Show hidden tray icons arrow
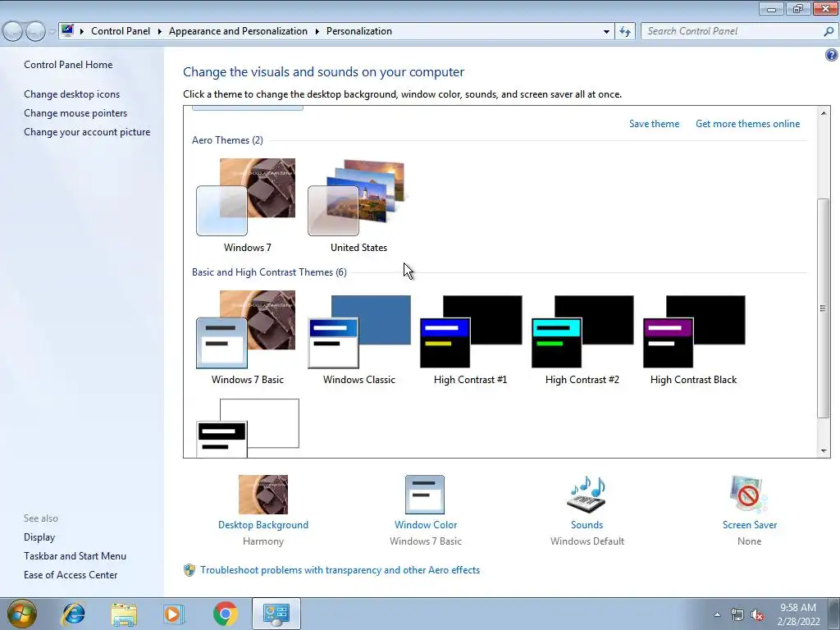Viewport: 840px width, 630px height. [x=717, y=614]
